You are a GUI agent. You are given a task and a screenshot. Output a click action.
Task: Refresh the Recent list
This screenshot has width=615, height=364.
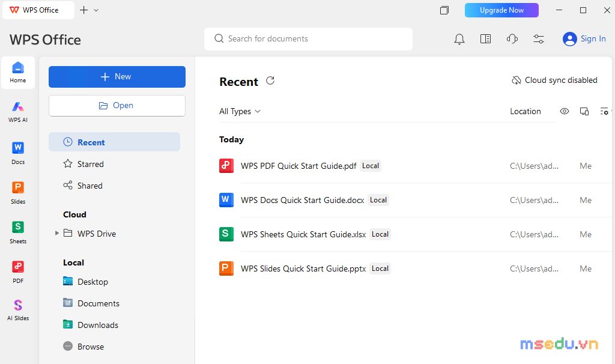pos(270,80)
